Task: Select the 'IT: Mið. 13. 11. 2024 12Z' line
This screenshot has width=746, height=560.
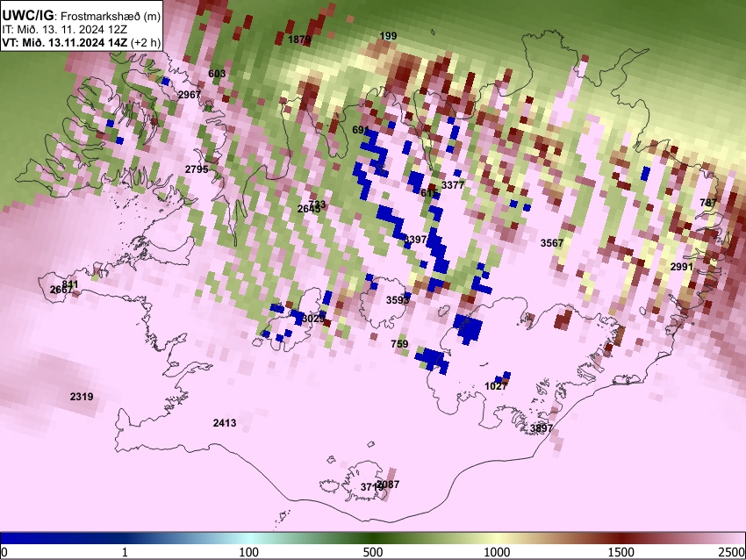Action: pos(64,29)
